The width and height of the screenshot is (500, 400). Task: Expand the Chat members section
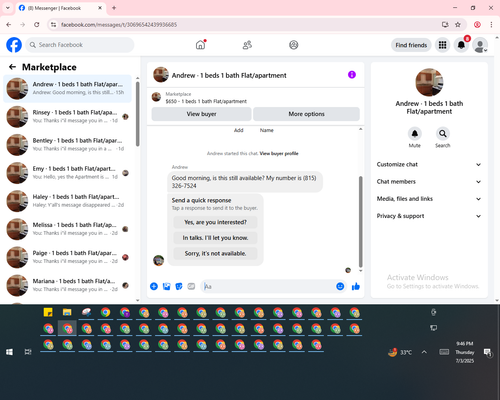coord(429,182)
